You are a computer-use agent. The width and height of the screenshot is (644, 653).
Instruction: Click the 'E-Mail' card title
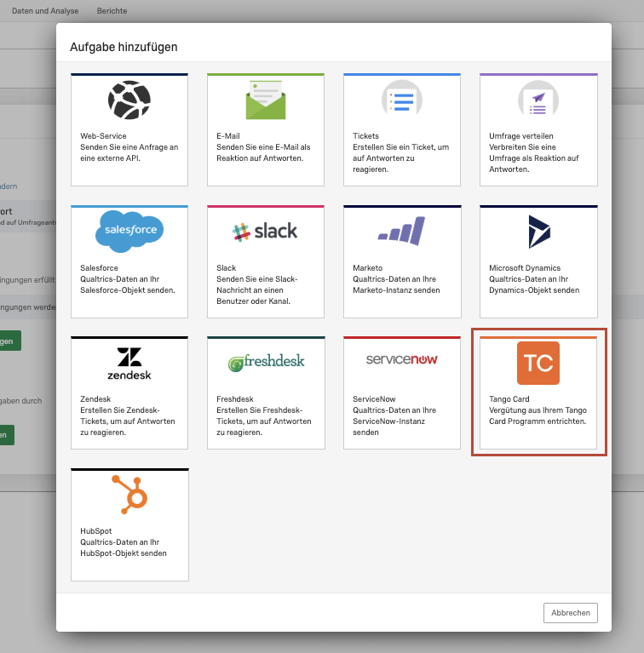pos(227,135)
